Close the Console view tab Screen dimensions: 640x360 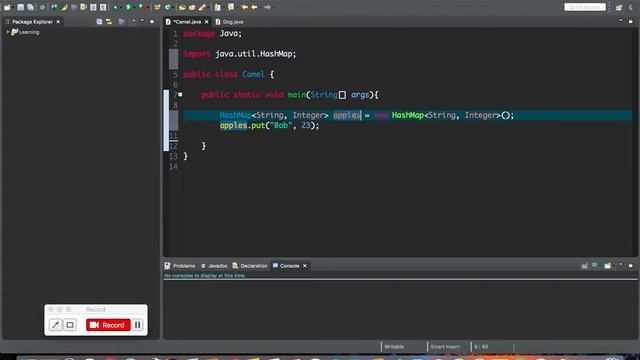pos(304,266)
